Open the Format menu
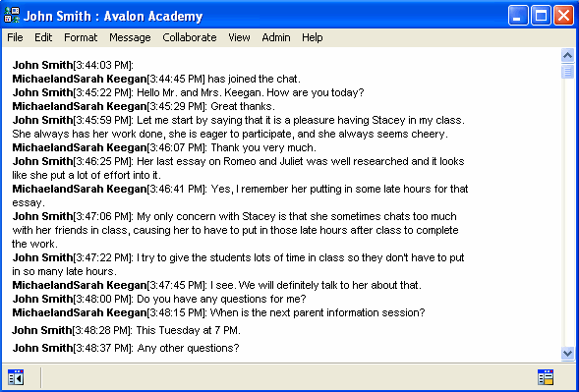Screen dimensions: 579x392 click(x=81, y=37)
